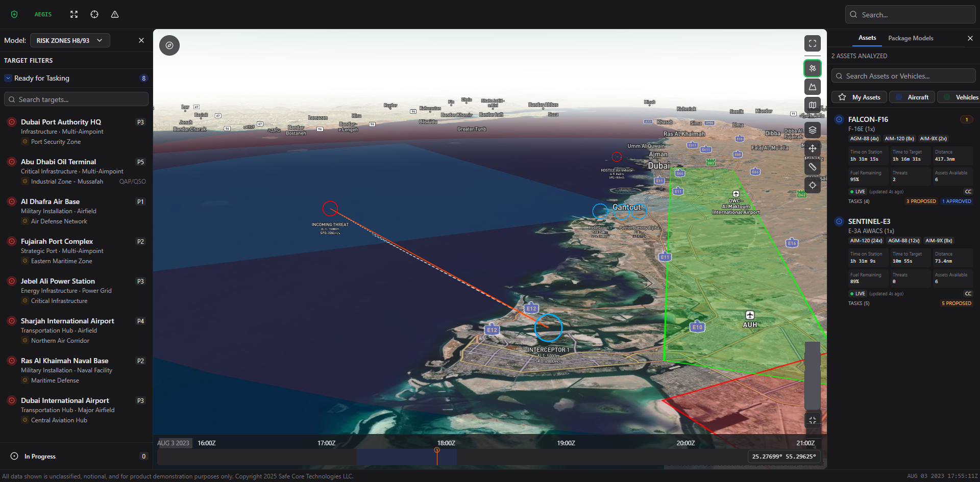Click the CC button on SENTINEL-E3 card
The width and height of the screenshot is (980, 482).
tap(968, 294)
